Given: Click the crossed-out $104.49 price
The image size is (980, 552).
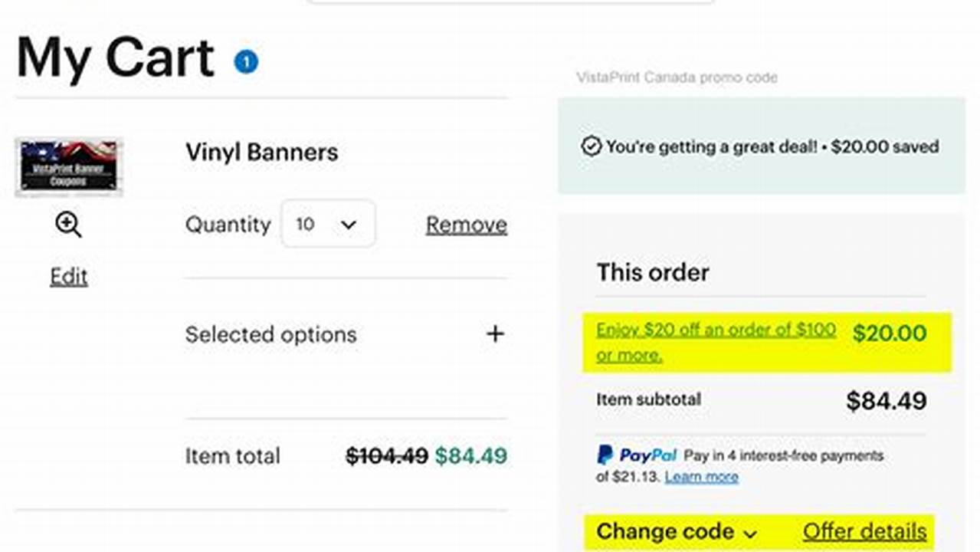Looking at the screenshot, I should coord(384,455).
